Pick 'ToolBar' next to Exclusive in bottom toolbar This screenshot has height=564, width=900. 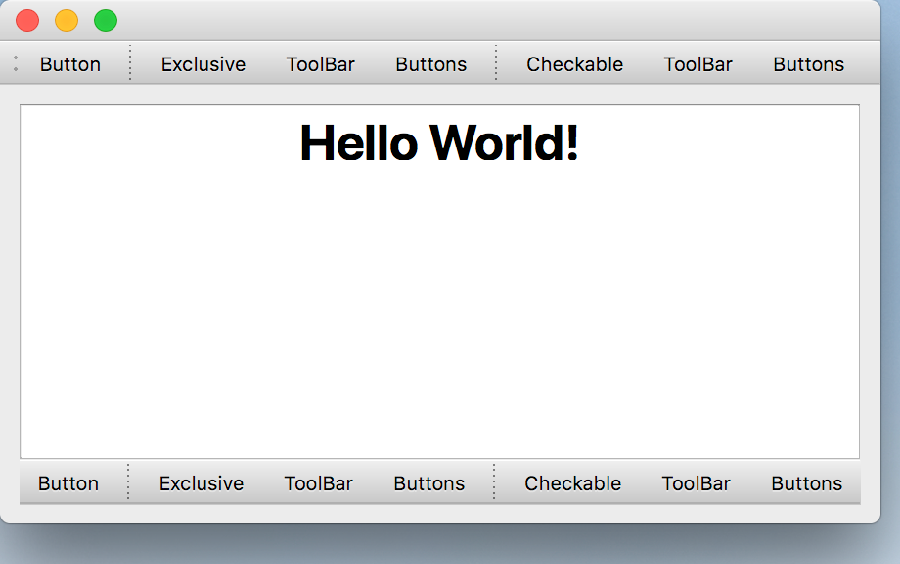click(x=318, y=483)
